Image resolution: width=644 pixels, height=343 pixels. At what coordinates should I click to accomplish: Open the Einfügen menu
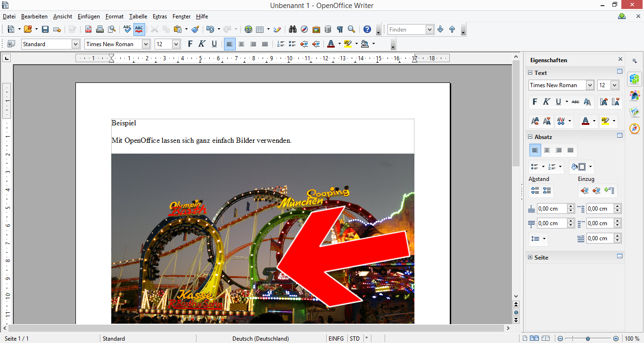tap(89, 16)
